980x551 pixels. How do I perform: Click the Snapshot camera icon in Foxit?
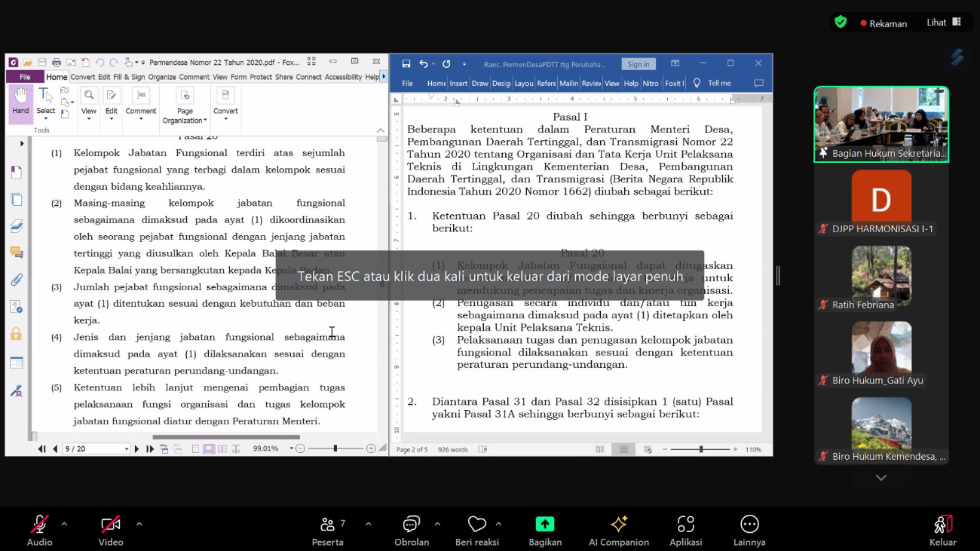[x=64, y=90]
